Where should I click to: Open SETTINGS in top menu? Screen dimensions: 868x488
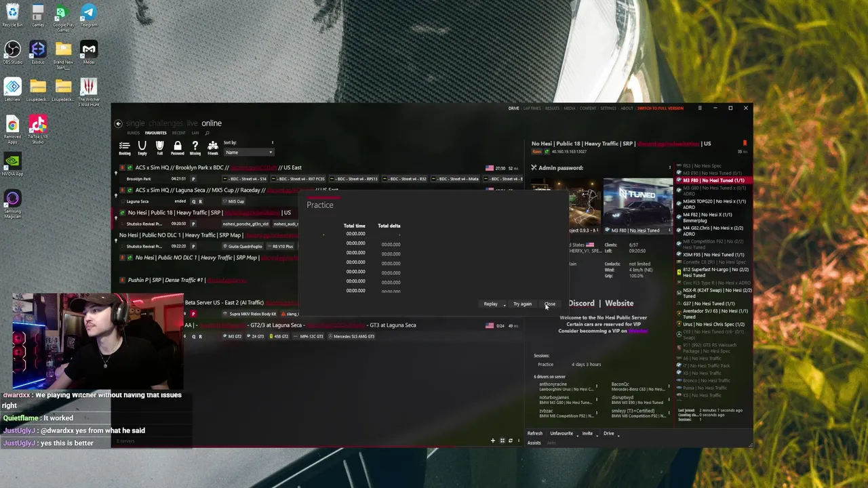pos(608,108)
